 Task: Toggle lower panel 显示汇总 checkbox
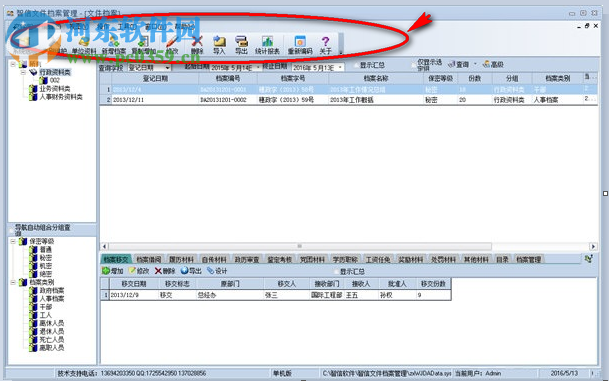[336, 271]
